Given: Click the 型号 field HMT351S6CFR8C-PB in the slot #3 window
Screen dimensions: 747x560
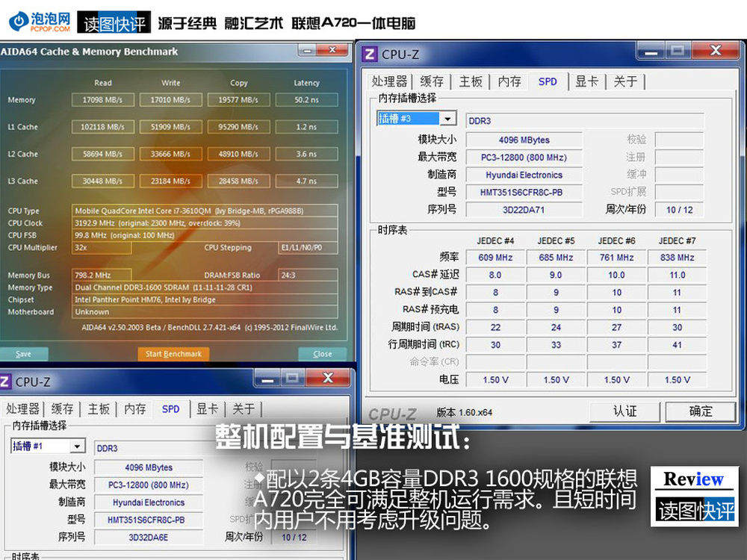Looking at the screenshot, I should pyautogui.click(x=524, y=193).
